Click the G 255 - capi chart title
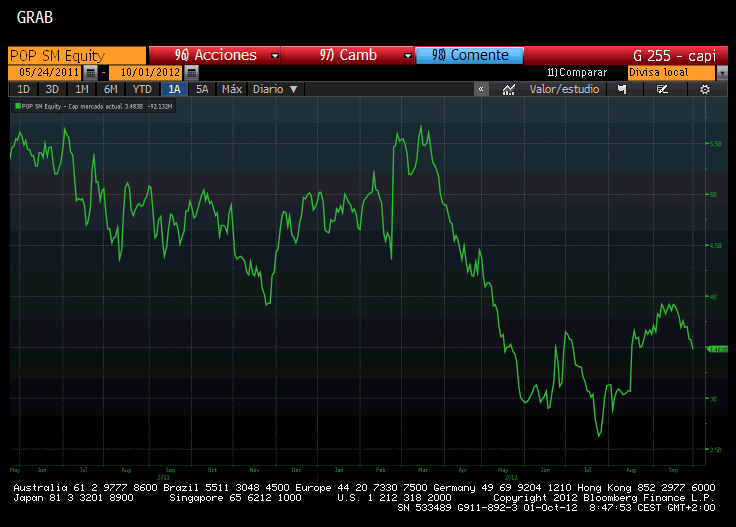 click(x=674, y=56)
